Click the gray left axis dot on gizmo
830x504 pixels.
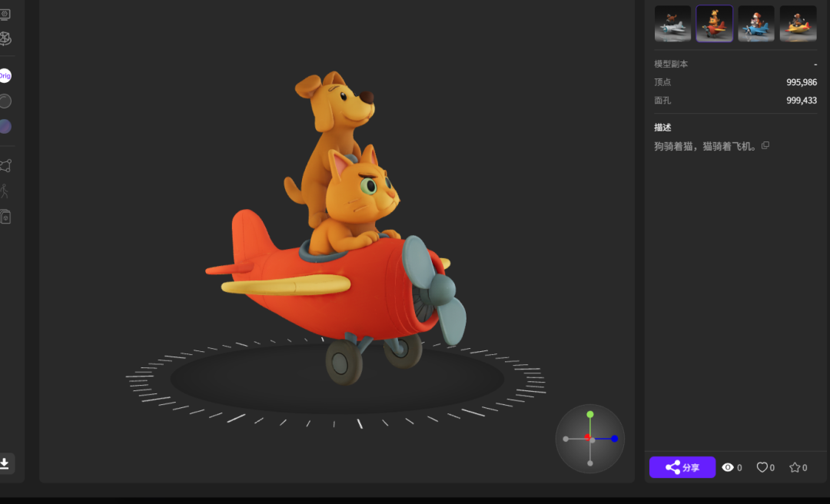pos(566,439)
